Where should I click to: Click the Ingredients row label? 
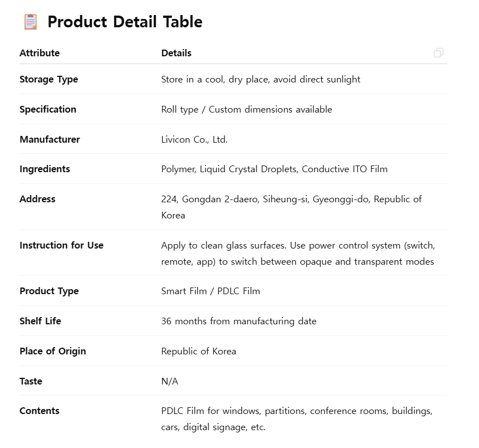(x=45, y=169)
